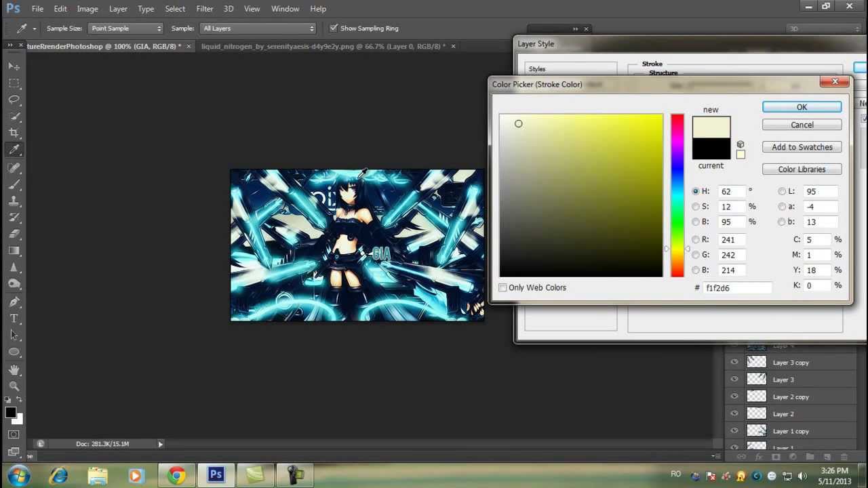This screenshot has height=488, width=868.
Task: Open the Image menu
Action: pyautogui.click(x=87, y=9)
